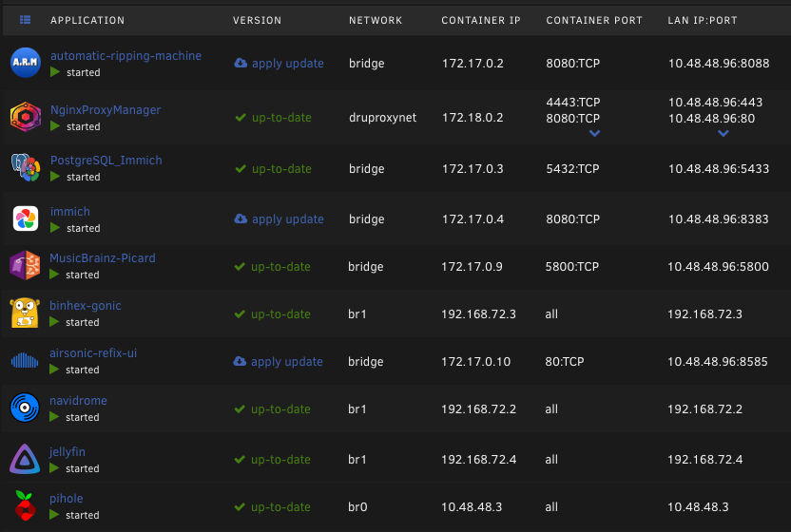791x532 pixels.
Task: Click the APPLICATION column header
Action: tap(87, 20)
